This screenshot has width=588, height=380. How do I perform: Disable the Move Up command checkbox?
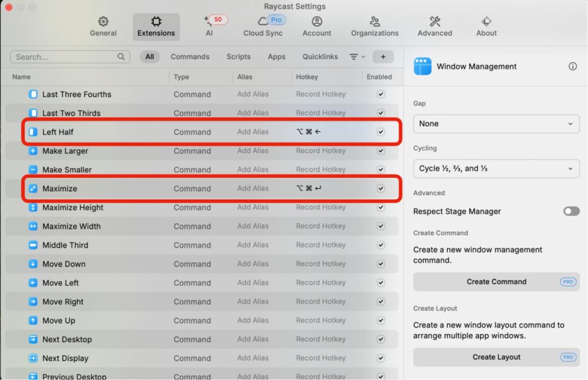(x=381, y=320)
